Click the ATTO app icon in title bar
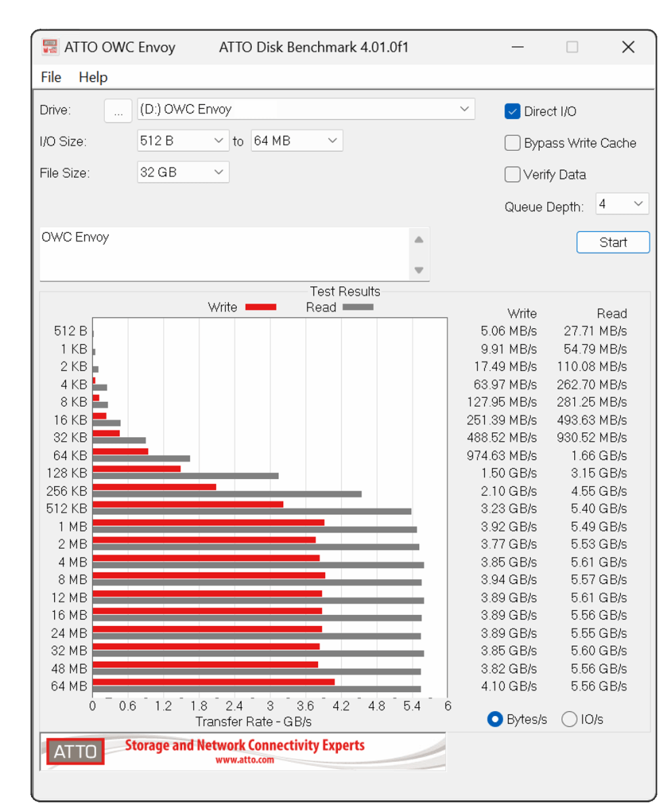The image size is (671, 812). click(x=49, y=47)
